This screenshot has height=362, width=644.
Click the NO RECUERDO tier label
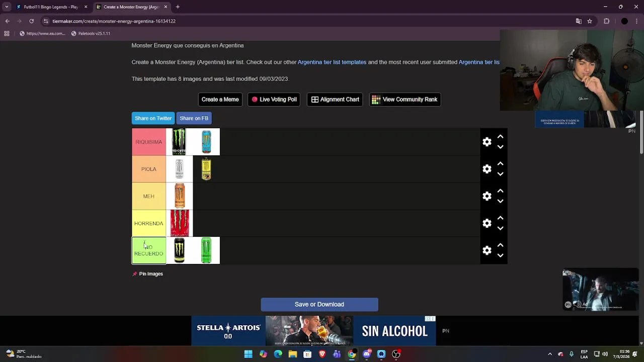[148, 250]
